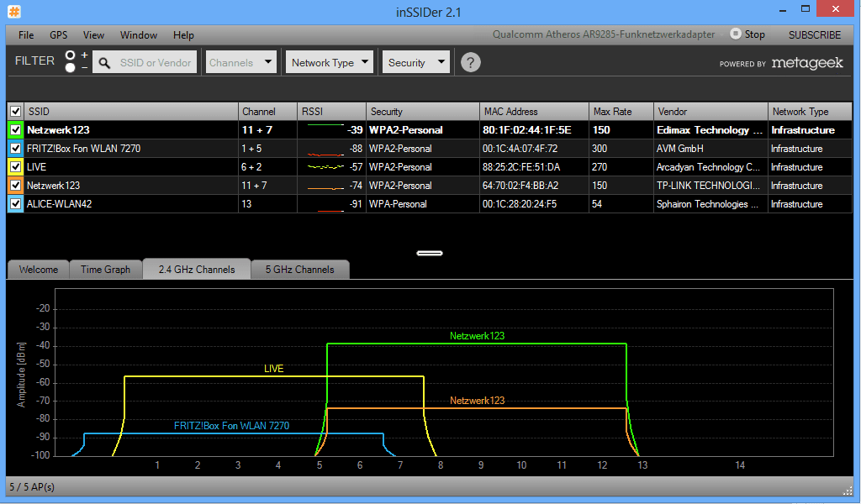
Task: Select the 2.4 GHz Channels tab
Action: (x=197, y=269)
